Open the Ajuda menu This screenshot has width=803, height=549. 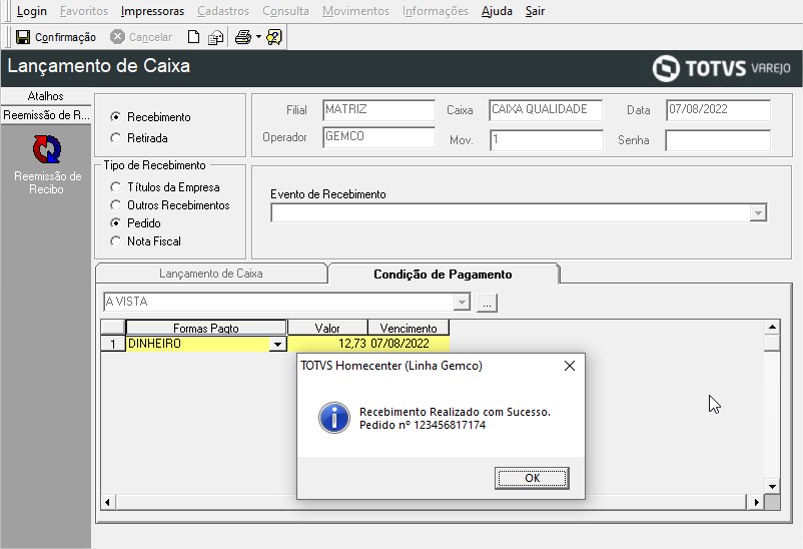(497, 11)
